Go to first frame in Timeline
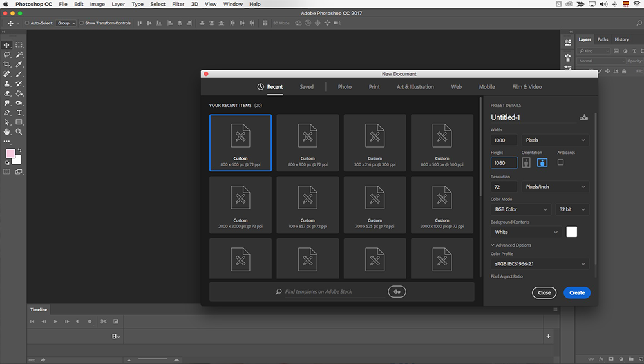 [32, 321]
